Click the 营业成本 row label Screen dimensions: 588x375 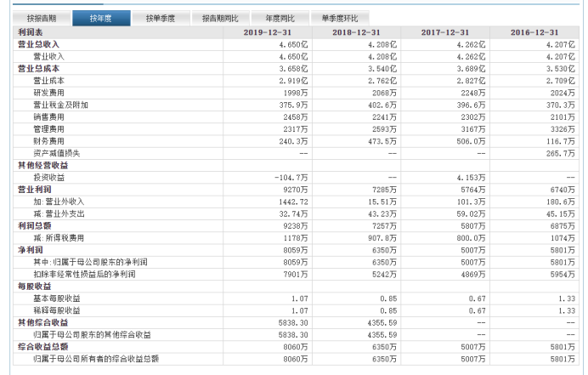coord(48,81)
